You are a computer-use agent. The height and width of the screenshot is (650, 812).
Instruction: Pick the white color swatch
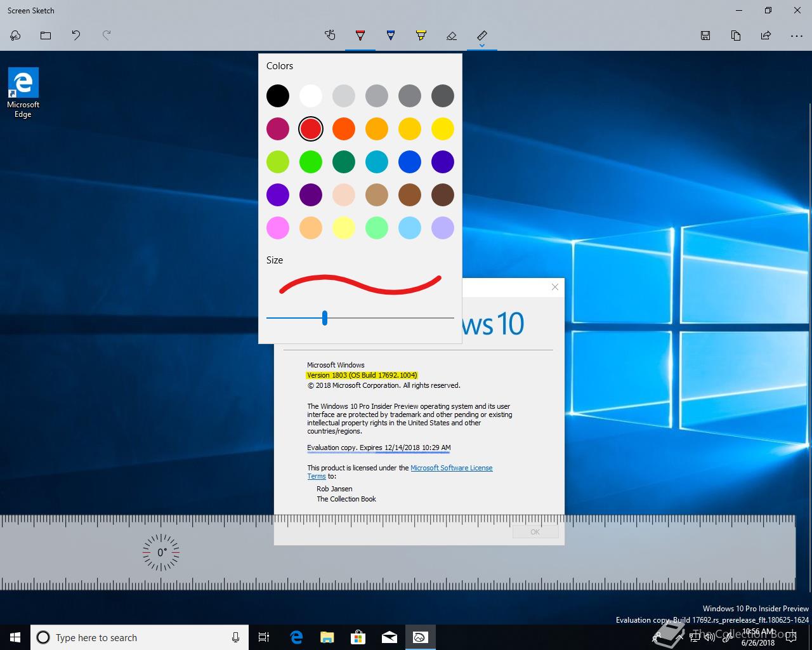(311, 96)
